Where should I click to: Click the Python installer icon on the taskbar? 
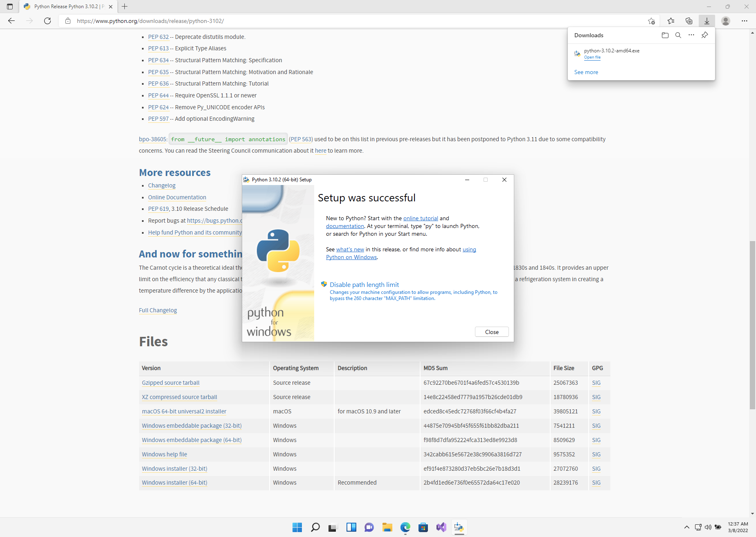click(x=459, y=528)
